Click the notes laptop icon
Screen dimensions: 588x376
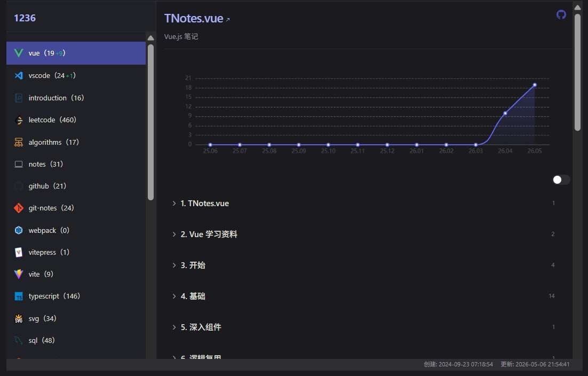tap(18, 164)
